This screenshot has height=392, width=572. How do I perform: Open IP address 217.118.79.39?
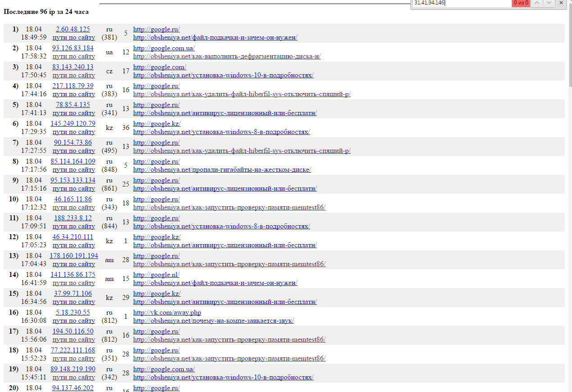pos(73,86)
